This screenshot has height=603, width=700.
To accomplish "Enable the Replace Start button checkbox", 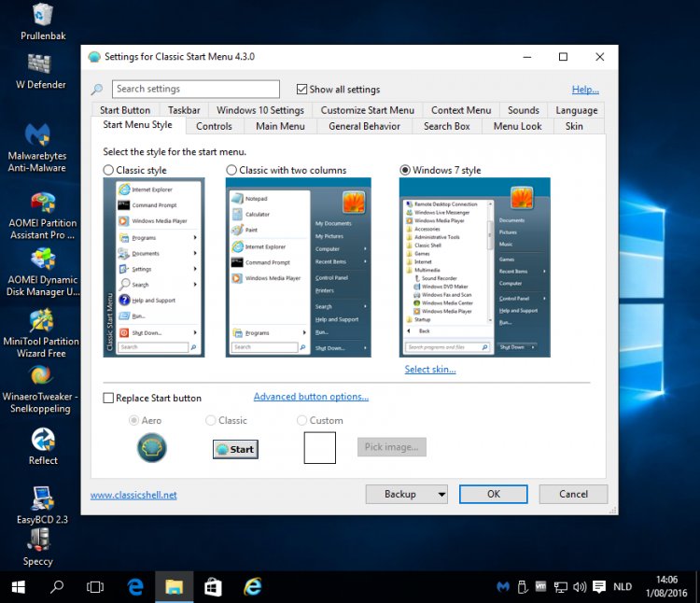I will click(x=108, y=398).
